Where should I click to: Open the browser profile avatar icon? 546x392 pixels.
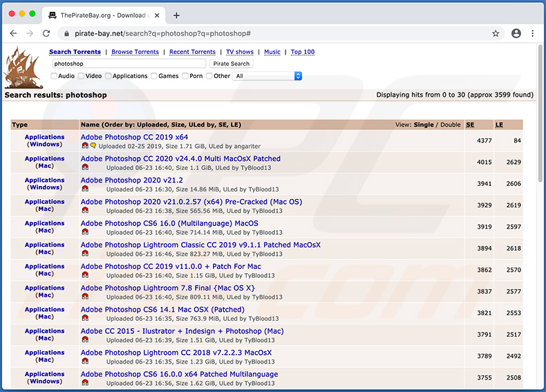516,33
